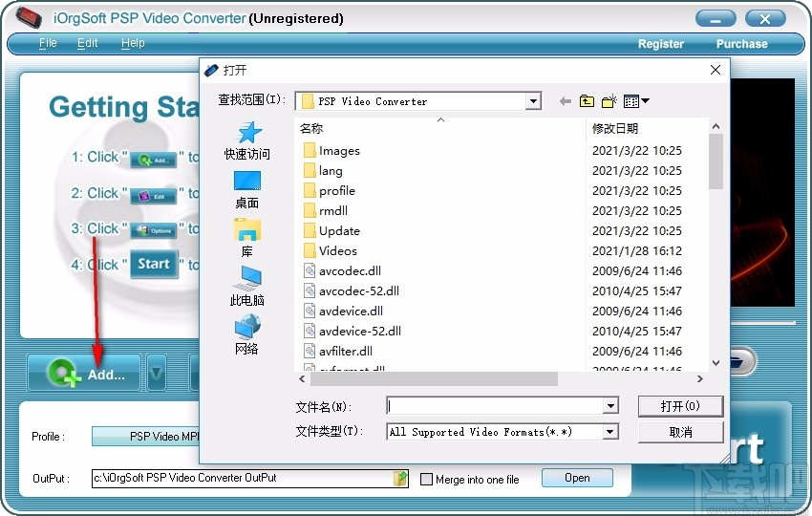Viewport: 812px width, 516px height.
Task: Click the Start button in Getting Started
Action: point(154,265)
